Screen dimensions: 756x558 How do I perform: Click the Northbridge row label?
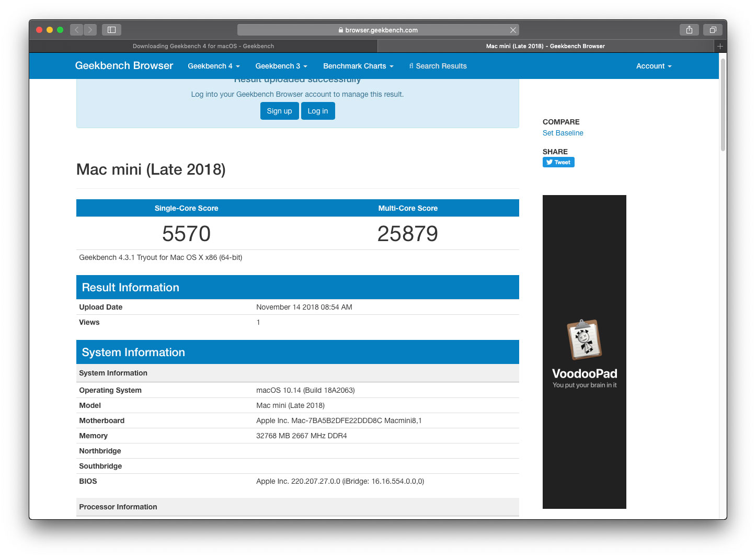[x=100, y=451]
